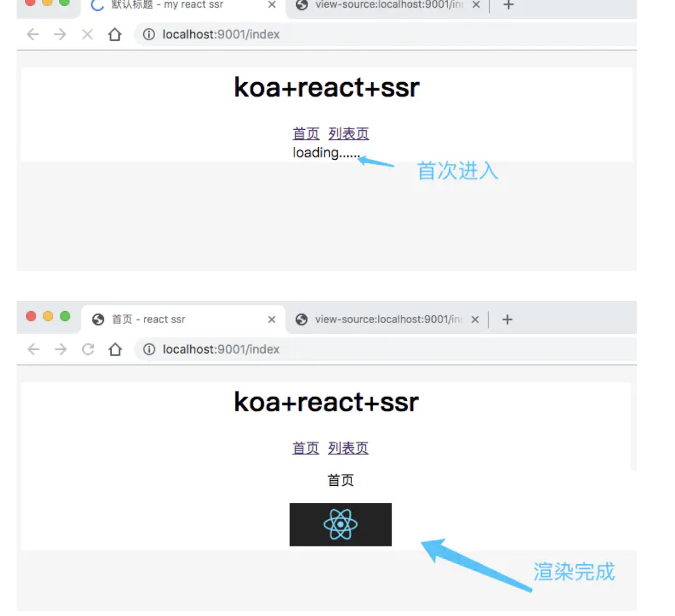The height and width of the screenshot is (616, 675).
Task: Close the '首页 - react ssr' tab
Action: [272, 320]
